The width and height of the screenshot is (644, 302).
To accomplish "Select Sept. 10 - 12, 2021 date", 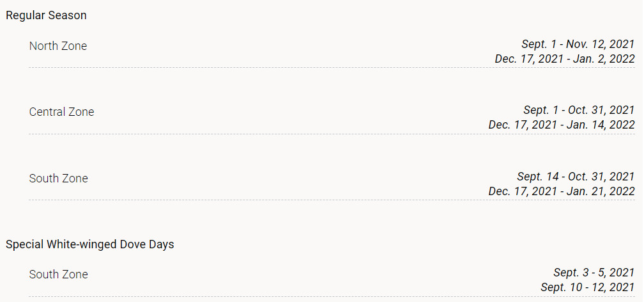I will (x=588, y=287).
